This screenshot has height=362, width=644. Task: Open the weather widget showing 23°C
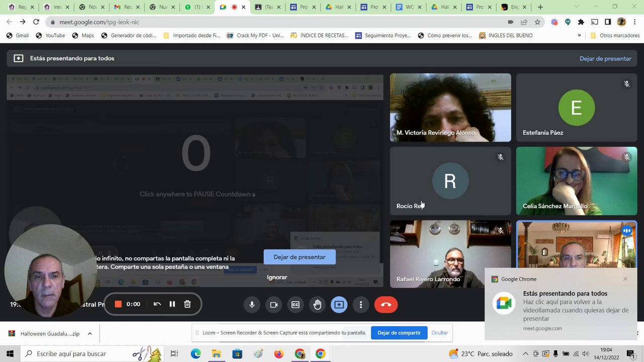pyautogui.click(x=480, y=354)
